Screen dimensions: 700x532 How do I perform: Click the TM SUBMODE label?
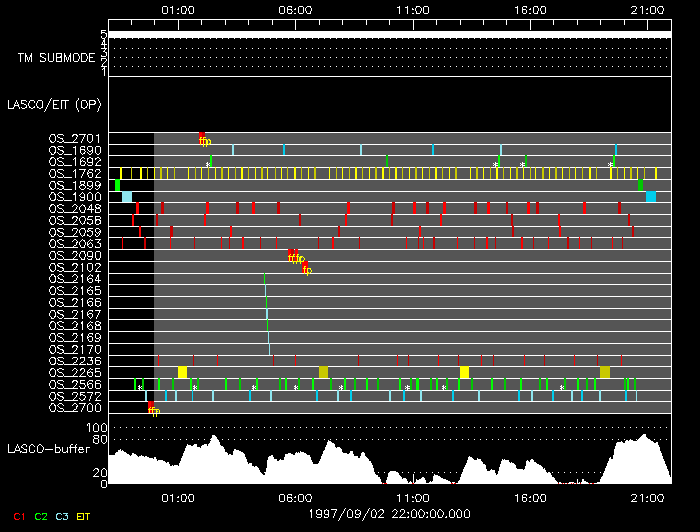pyautogui.click(x=56, y=58)
